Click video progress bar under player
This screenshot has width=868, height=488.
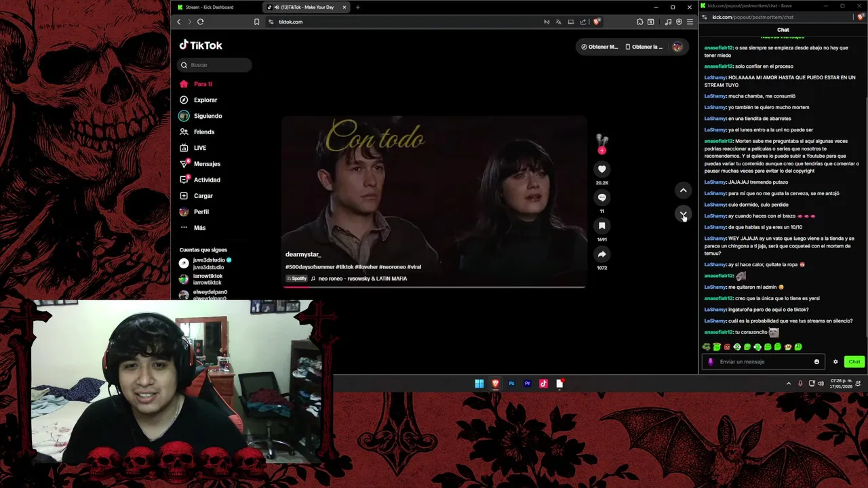434,287
